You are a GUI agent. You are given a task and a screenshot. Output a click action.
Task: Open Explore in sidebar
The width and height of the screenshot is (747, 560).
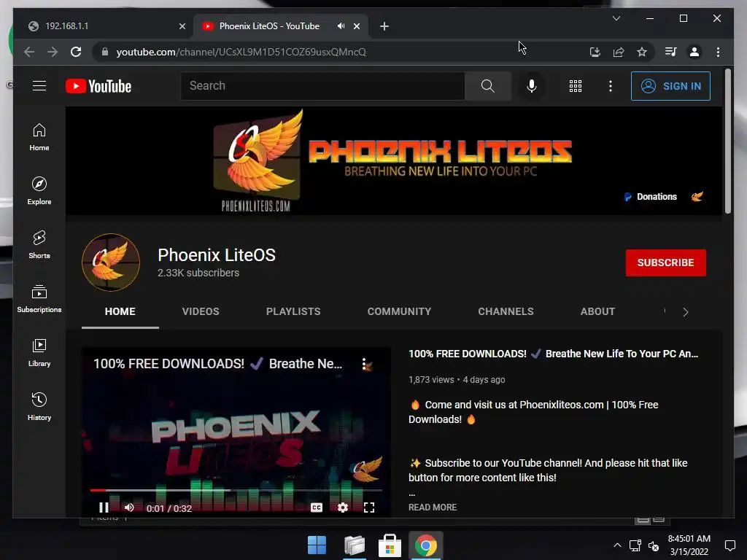(x=39, y=191)
